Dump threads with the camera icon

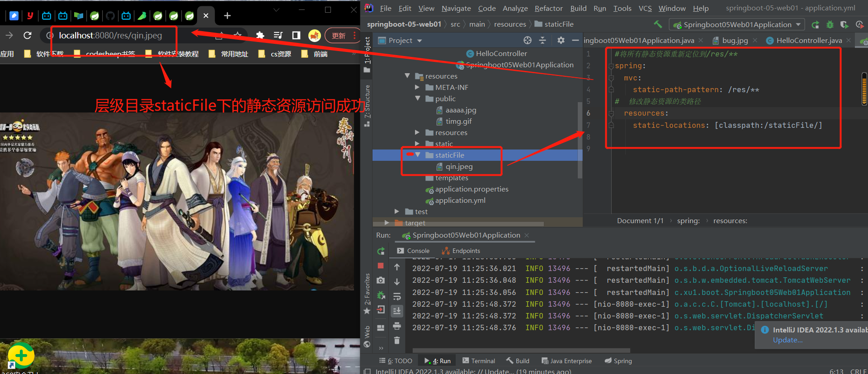(x=381, y=280)
